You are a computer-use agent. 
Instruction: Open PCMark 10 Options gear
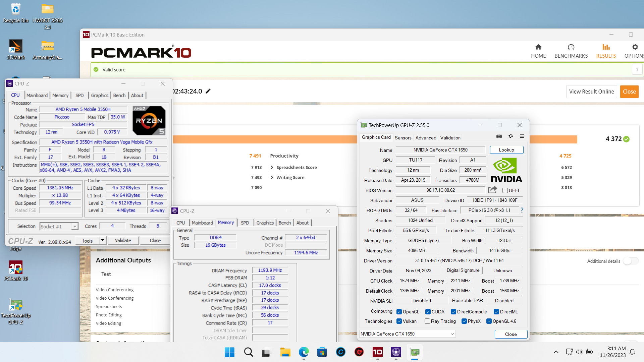[634, 51]
